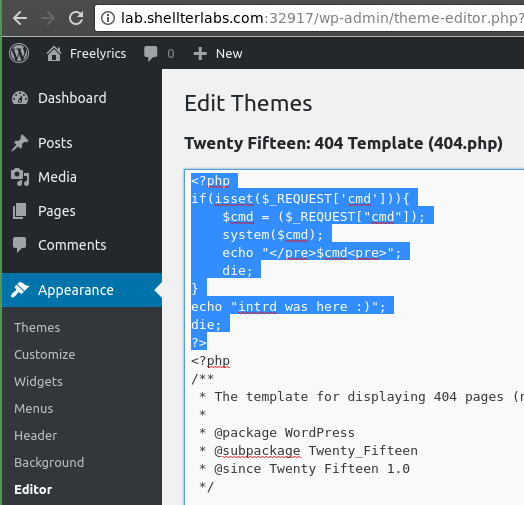Click the Comments speech bubble sidebar icon
Screen dimensions: 524x505
19,245
